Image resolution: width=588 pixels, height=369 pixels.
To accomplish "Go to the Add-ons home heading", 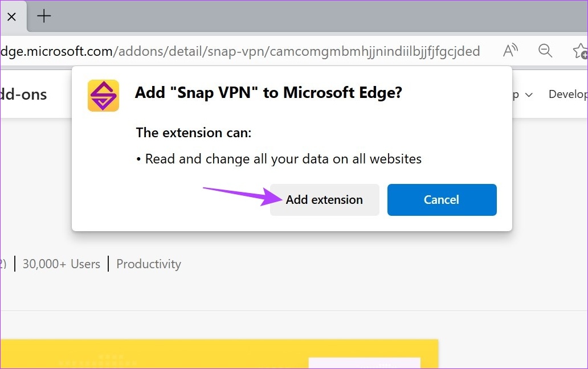I will tap(23, 95).
